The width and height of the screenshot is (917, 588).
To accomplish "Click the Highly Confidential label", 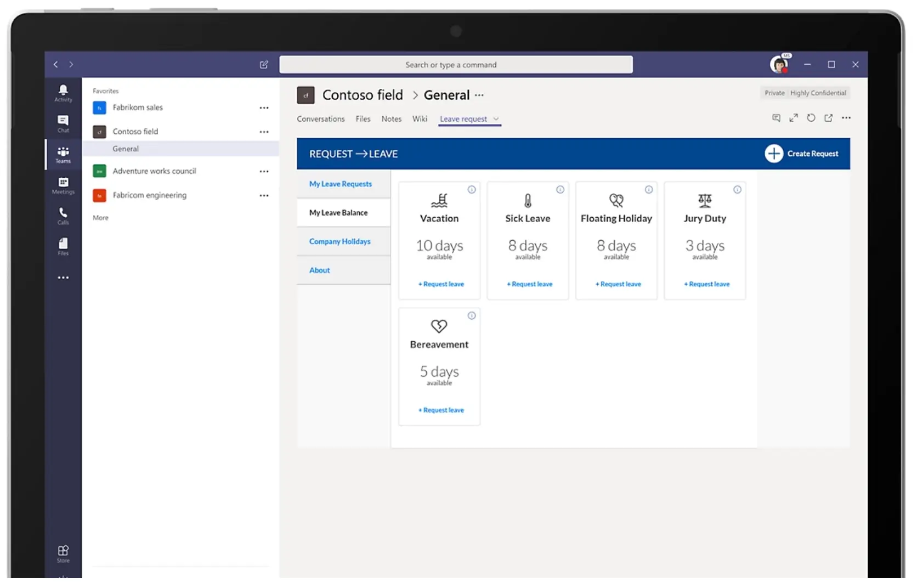I will pos(818,93).
